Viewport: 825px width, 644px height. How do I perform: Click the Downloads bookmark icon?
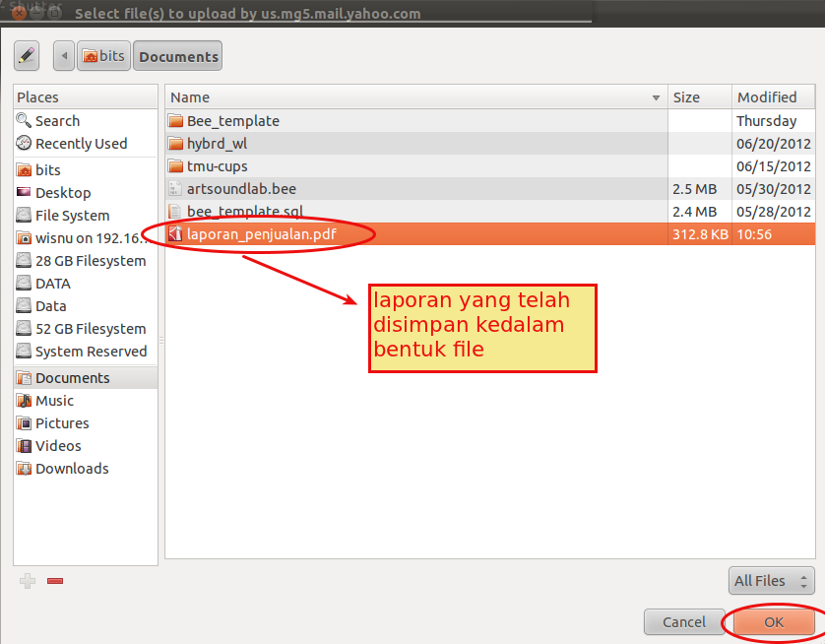coord(24,469)
